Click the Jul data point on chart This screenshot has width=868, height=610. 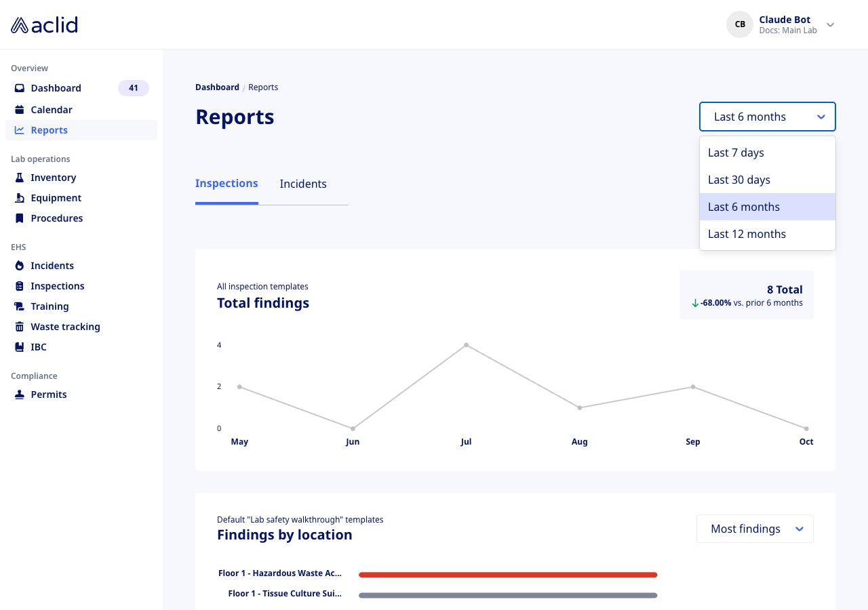click(466, 345)
